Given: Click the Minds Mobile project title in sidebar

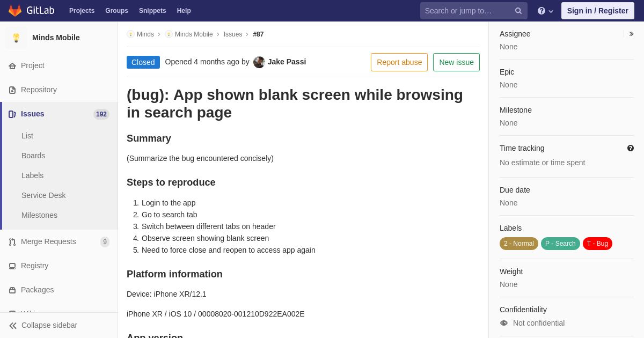Looking at the screenshot, I should pos(56,38).
